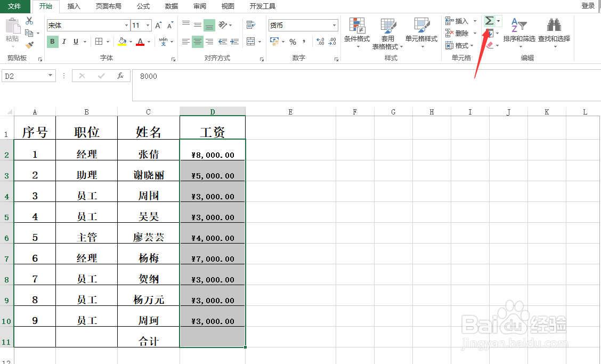The width and height of the screenshot is (601, 364).
Task: Open the Font group dialog launcher
Action: [174, 59]
